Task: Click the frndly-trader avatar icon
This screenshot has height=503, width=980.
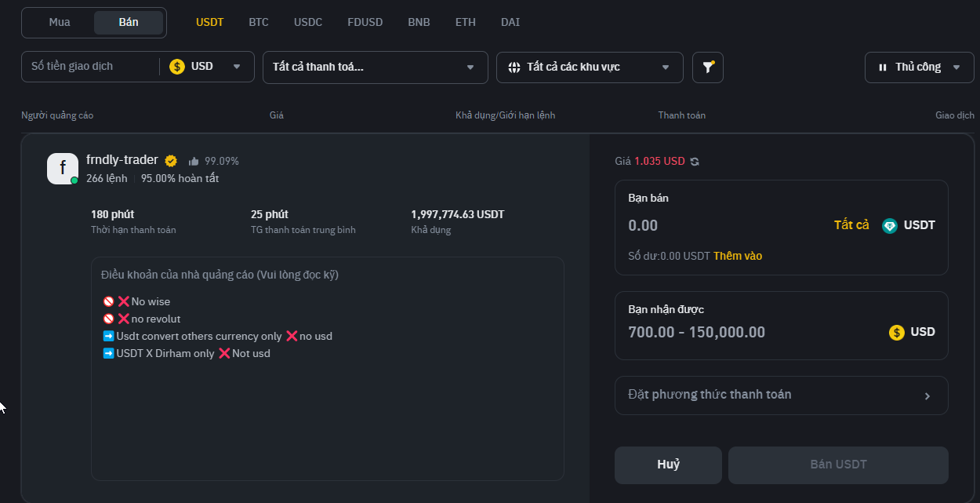Action: coord(63,169)
